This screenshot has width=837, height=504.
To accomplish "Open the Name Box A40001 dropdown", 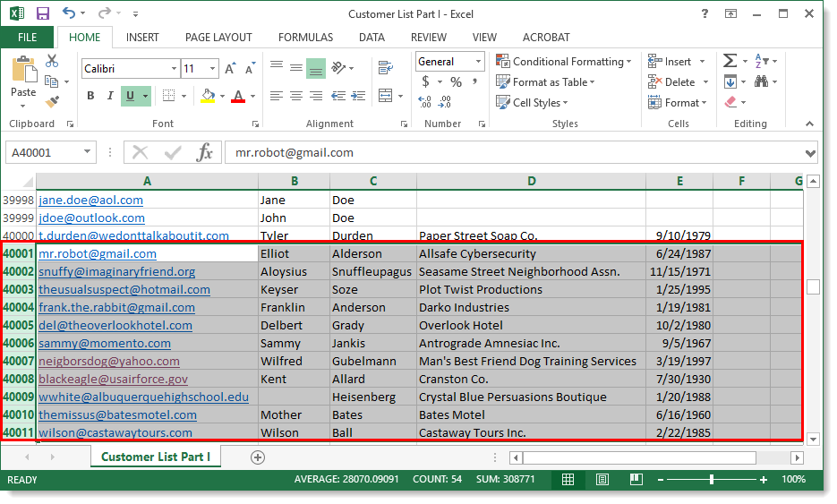I will click(87, 152).
